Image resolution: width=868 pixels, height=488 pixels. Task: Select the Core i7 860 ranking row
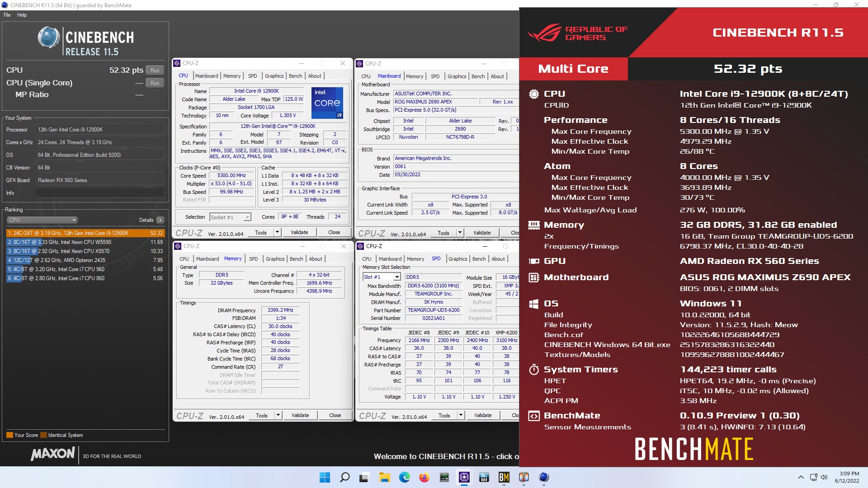85,278
